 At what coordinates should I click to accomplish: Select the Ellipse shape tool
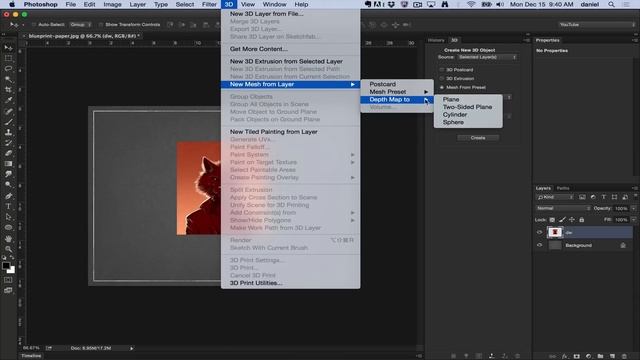pyautogui.click(x=8, y=228)
